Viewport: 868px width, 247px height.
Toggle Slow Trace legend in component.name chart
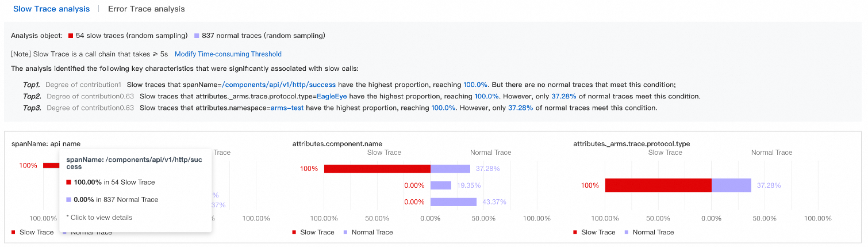pos(313,232)
